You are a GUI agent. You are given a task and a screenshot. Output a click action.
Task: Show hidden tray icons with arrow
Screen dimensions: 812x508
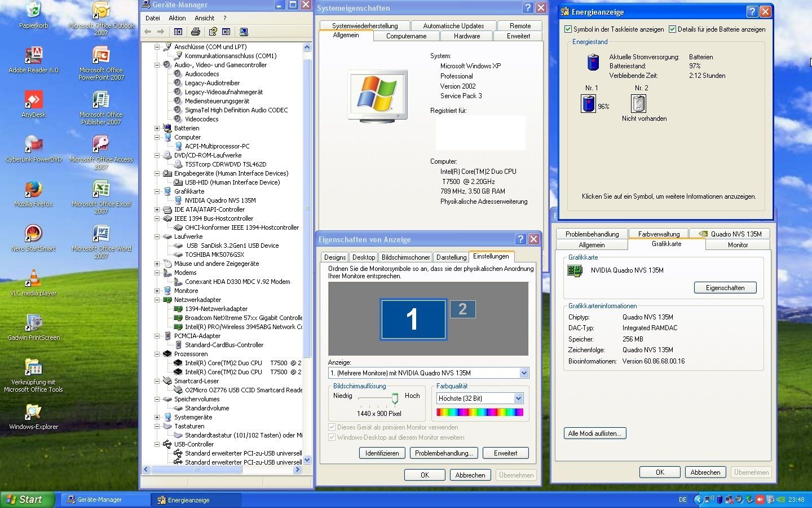tap(699, 500)
